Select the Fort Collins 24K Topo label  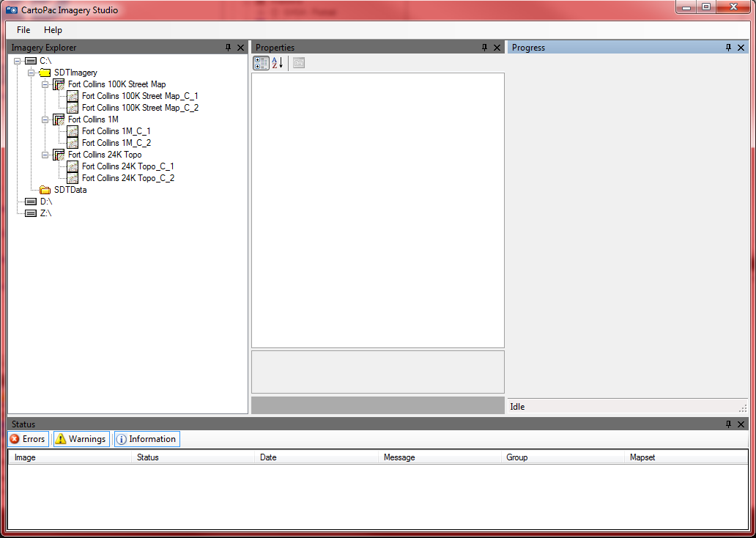coord(105,155)
